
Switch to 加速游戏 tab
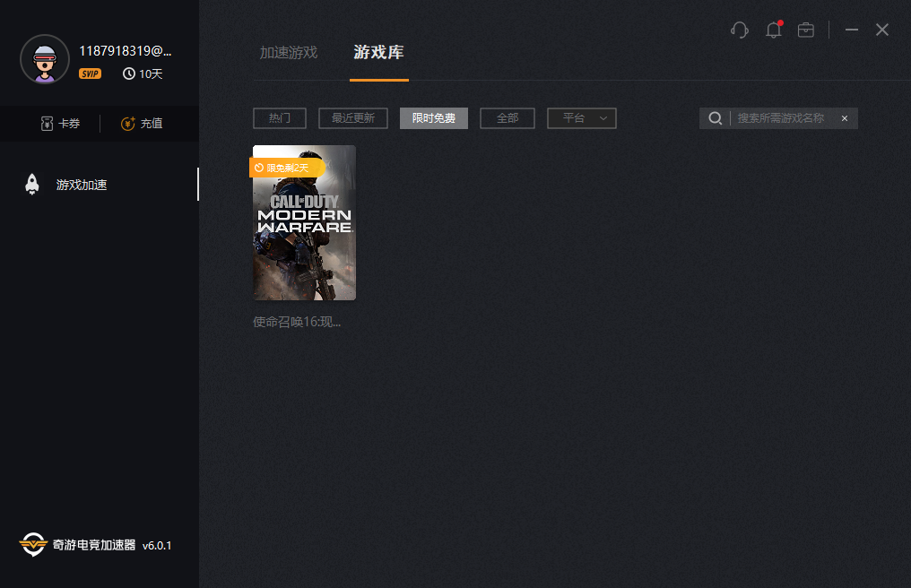pyautogui.click(x=289, y=52)
